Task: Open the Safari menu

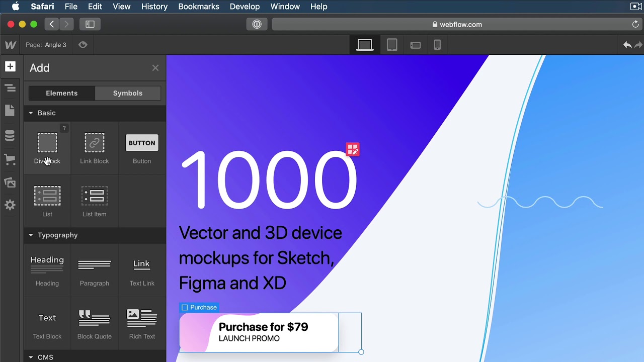Action: click(42, 7)
